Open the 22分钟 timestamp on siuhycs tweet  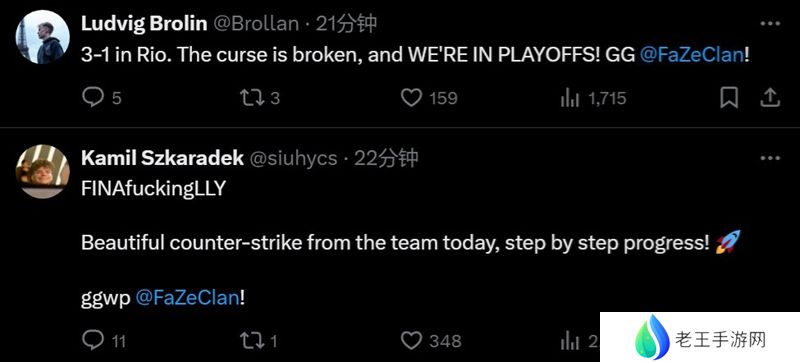pos(386,159)
